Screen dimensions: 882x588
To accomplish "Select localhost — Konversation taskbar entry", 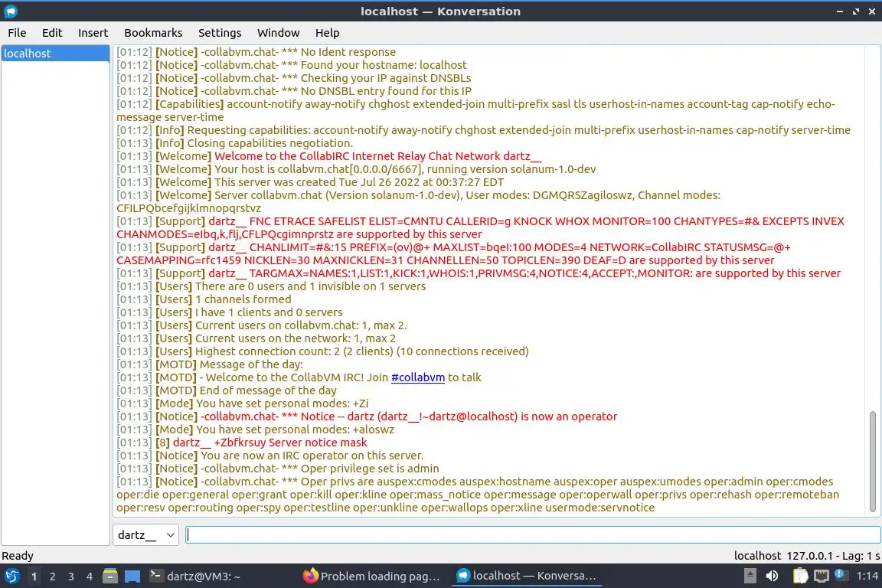I will coord(527,577).
